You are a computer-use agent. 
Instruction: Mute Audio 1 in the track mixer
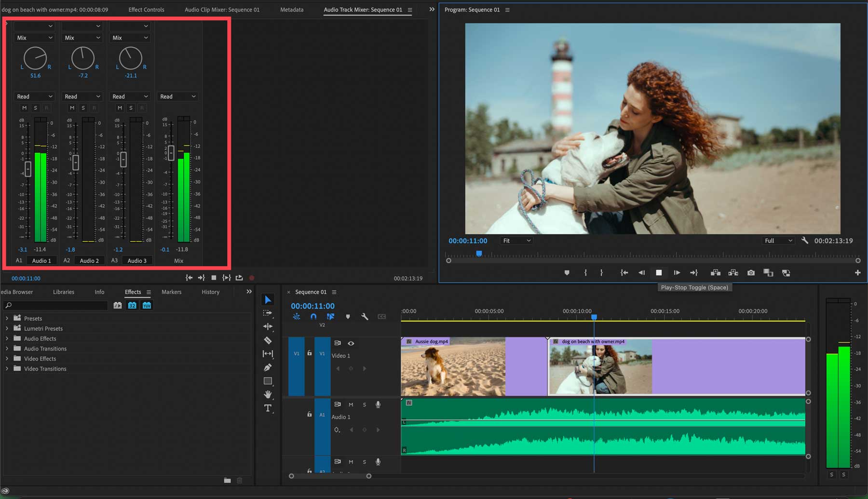point(24,108)
